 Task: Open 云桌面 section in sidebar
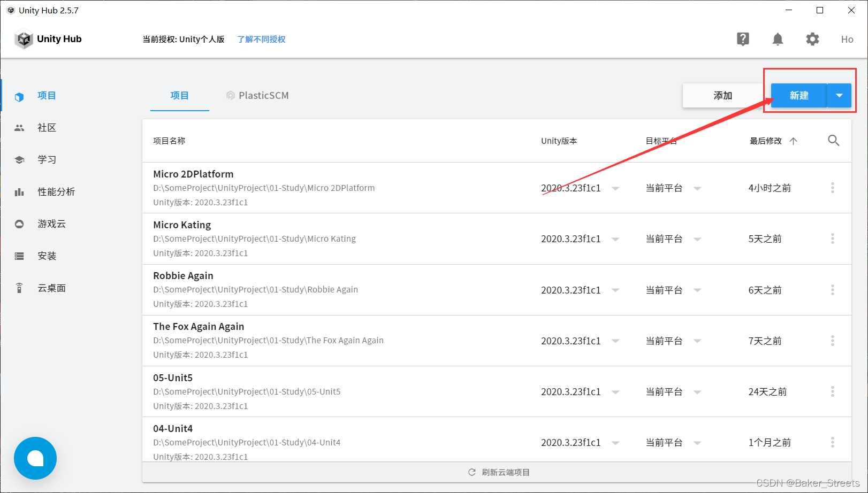[x=51, y=288]
